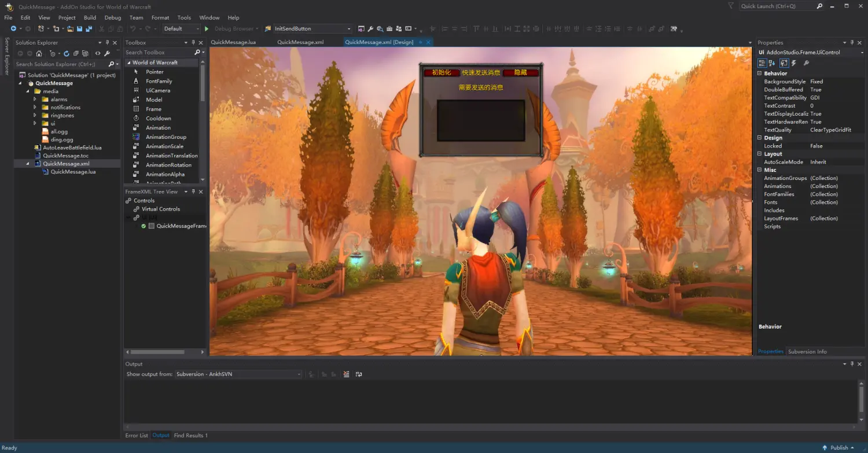Click the Search Toolbox input field

click(x=159, y=53)
